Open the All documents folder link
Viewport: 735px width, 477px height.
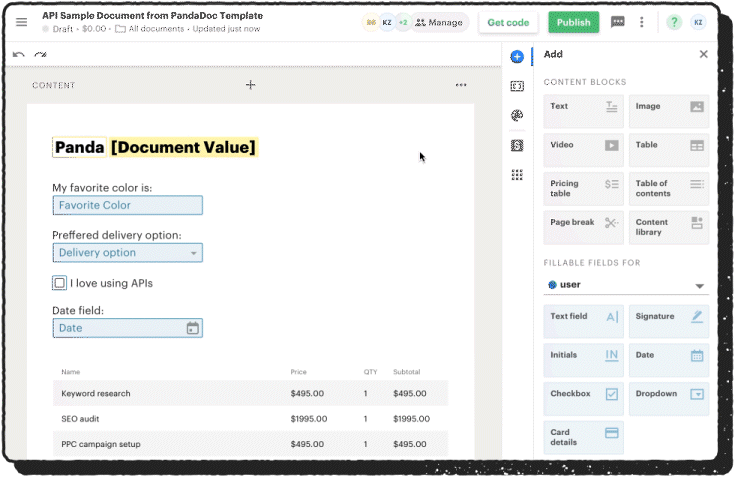[150, 29]
